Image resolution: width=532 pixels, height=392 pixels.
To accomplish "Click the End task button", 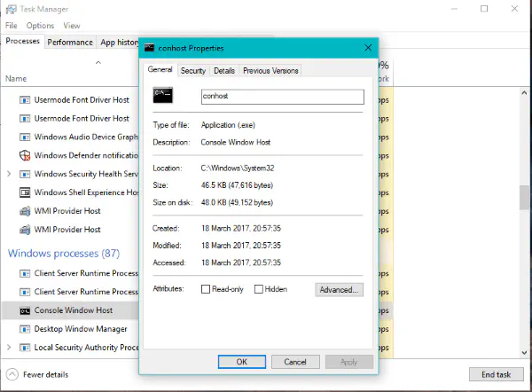I will [496, 374].
